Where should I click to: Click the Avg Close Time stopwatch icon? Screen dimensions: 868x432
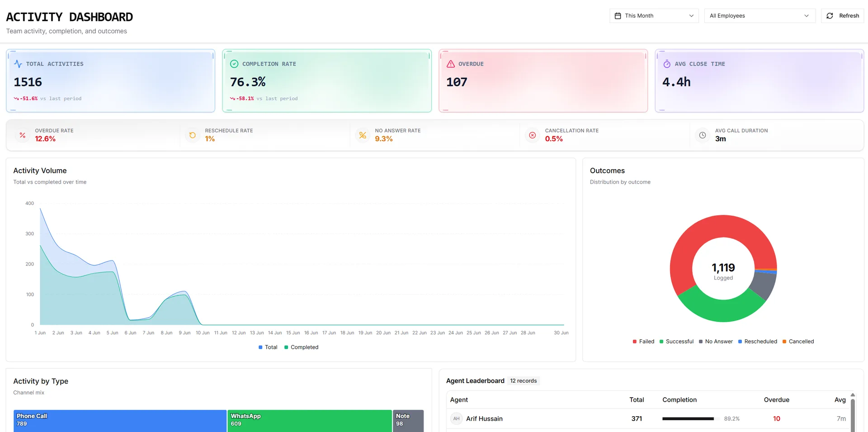[x=667, y=64]
